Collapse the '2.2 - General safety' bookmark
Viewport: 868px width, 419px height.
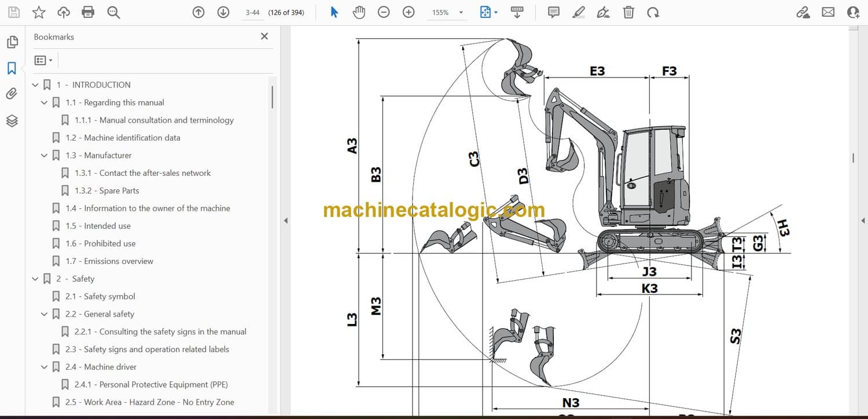click(x=45, y=314)
